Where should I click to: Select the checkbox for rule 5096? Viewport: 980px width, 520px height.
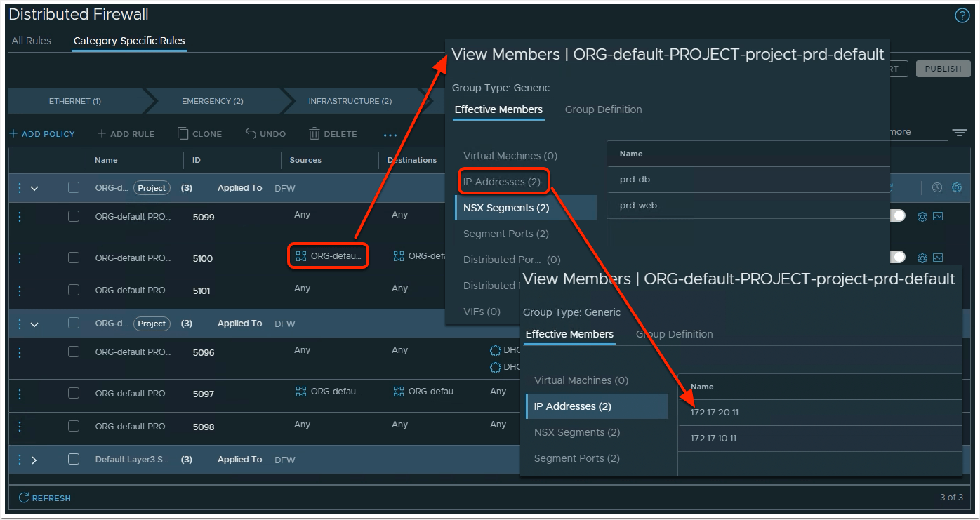point(74,352)
